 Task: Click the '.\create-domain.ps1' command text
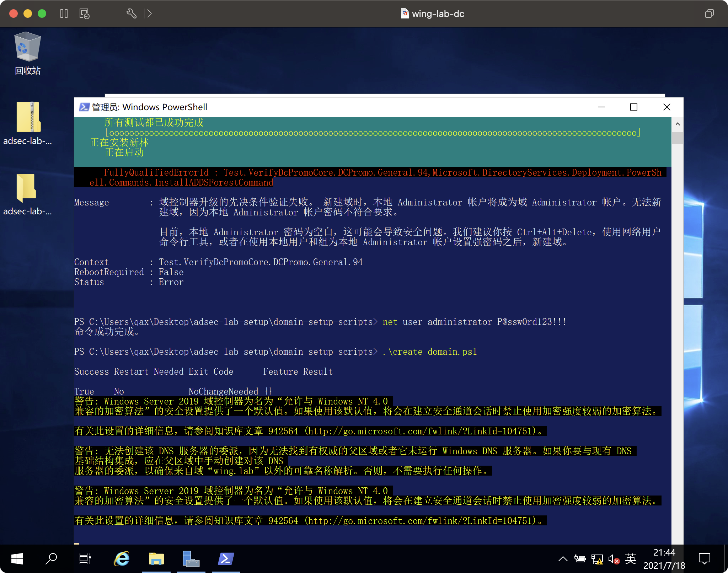(430, 352)
